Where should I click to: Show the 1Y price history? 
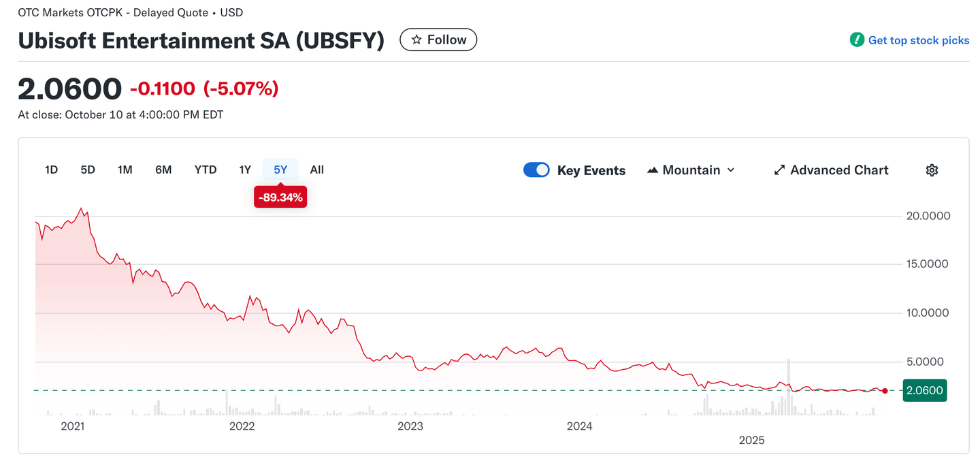pyautogui.click(x=245, y=170)
